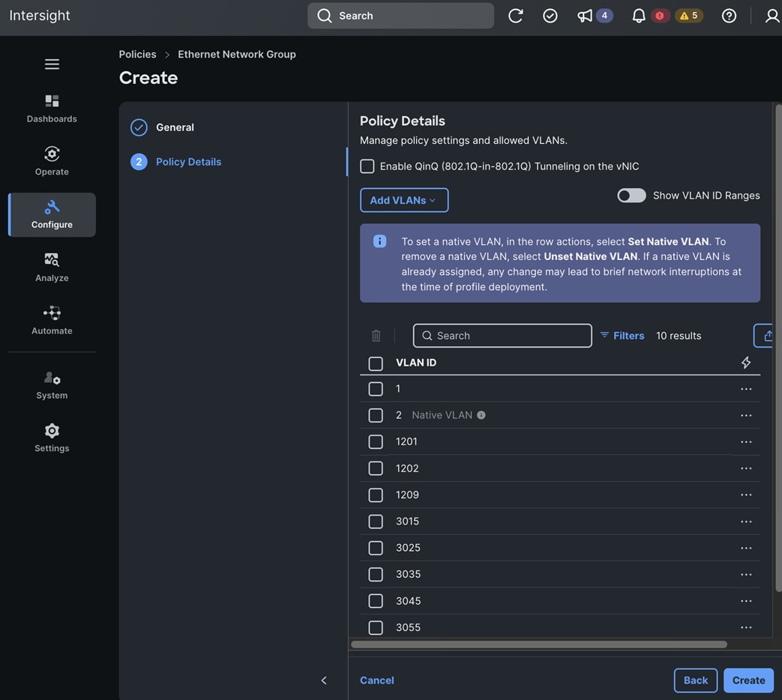
Task: Click the export icon beside results
Action: [x=767, y=336]
